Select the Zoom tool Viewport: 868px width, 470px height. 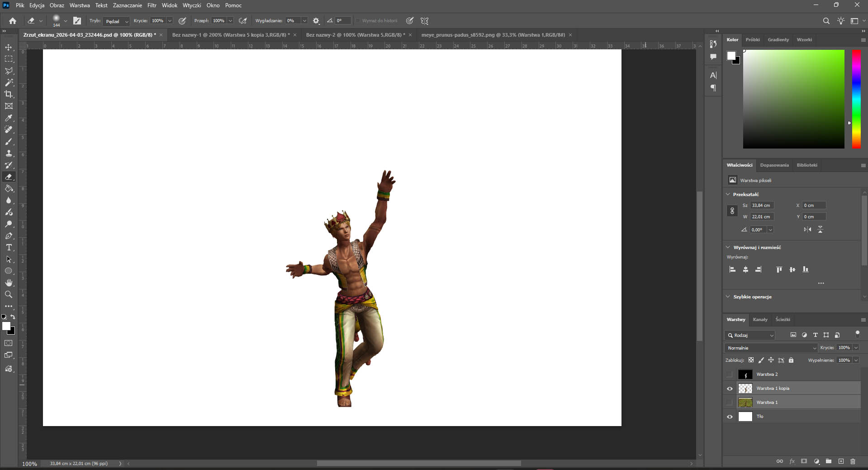[x=9, y=294]
